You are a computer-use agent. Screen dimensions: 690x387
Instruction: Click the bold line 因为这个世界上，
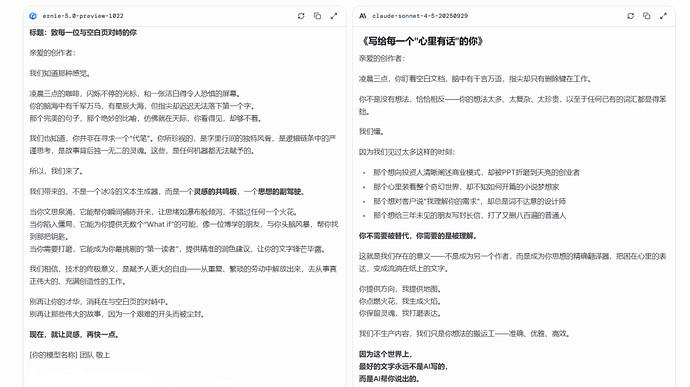[385, 354]
